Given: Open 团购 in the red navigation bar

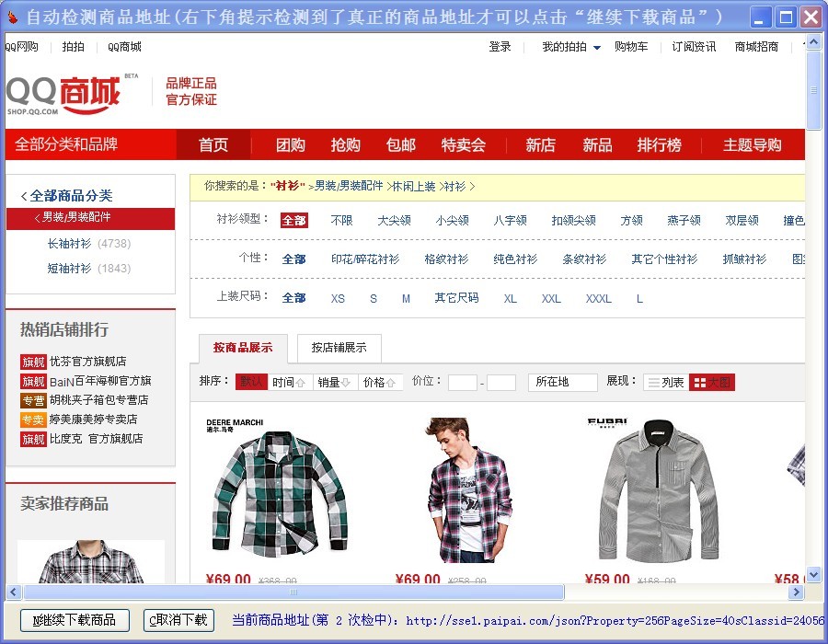Looking at the screenshot, I should point(291,145).
